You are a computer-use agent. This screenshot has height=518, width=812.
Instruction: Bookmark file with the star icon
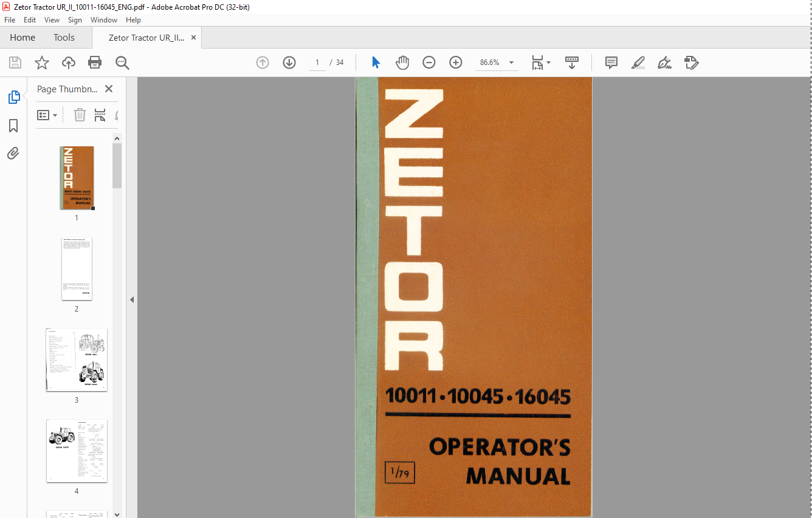[x=42, y=63]
